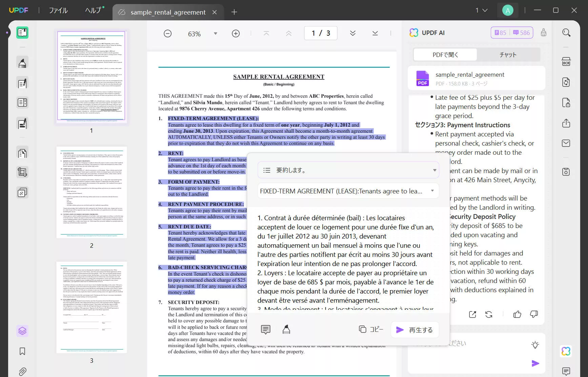Select page 2 thumbnail
Viewport: 588px width, 377px height.
(x=92, y=192)
